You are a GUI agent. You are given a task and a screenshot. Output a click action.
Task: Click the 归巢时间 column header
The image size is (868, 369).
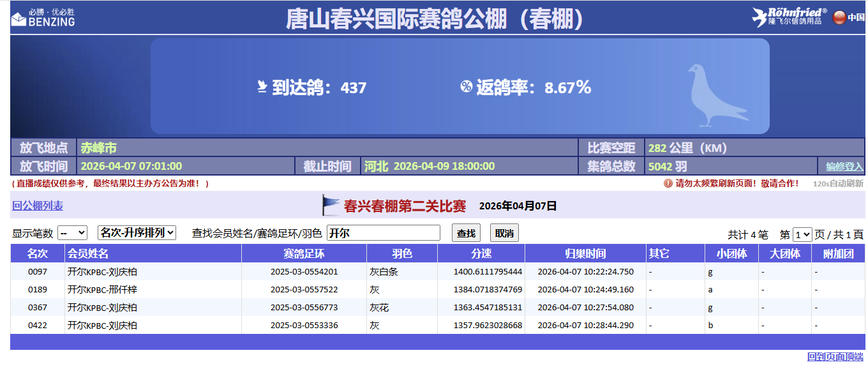(x=585, y=253)
